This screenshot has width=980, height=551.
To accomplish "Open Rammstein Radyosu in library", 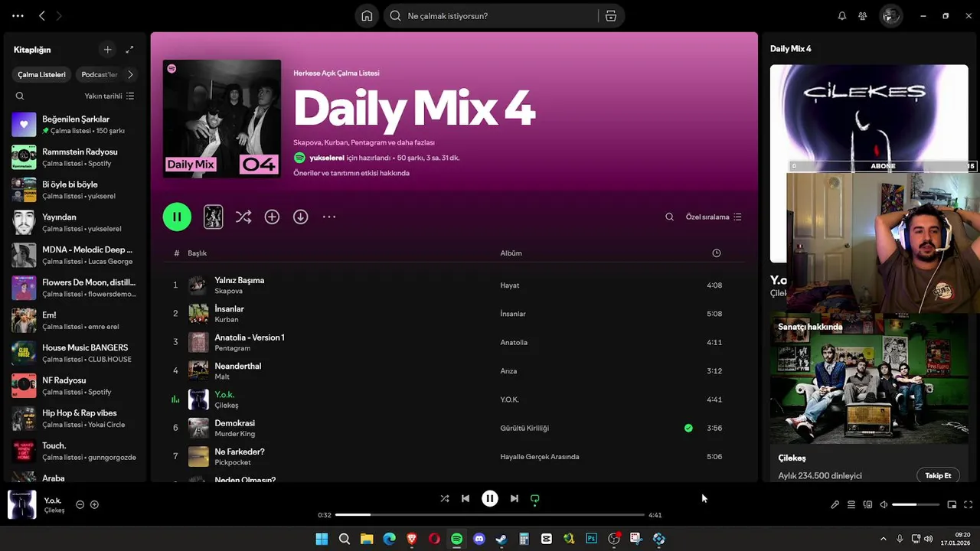I will [75, 157].
